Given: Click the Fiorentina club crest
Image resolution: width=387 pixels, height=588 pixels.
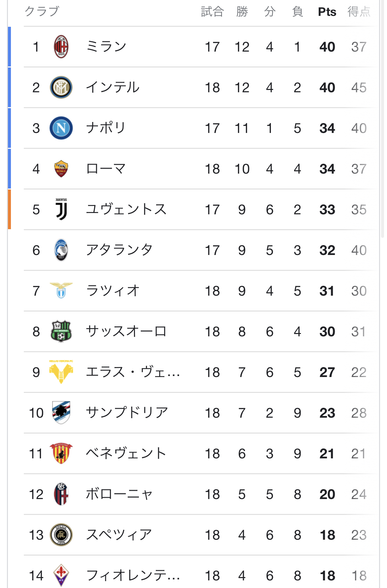Looking at the screenshot, I should click(61, 575).
